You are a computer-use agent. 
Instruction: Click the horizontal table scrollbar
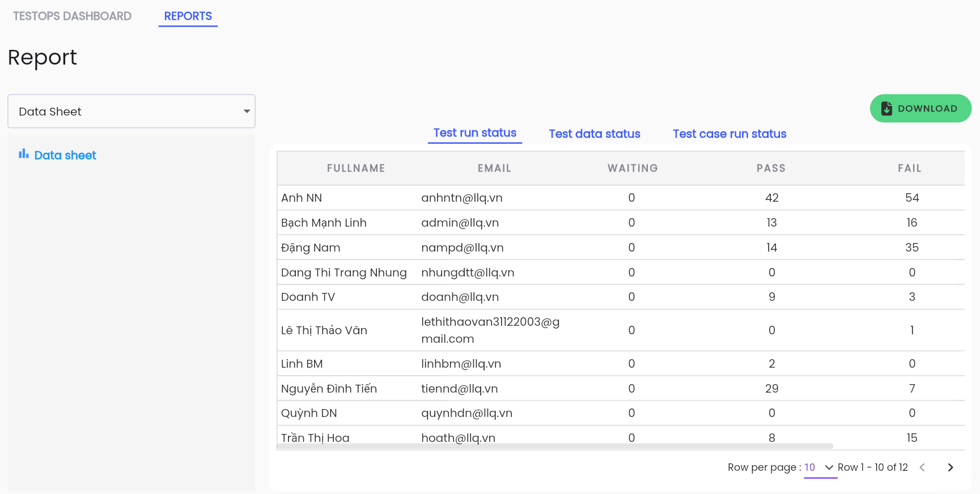click(555, 446)
